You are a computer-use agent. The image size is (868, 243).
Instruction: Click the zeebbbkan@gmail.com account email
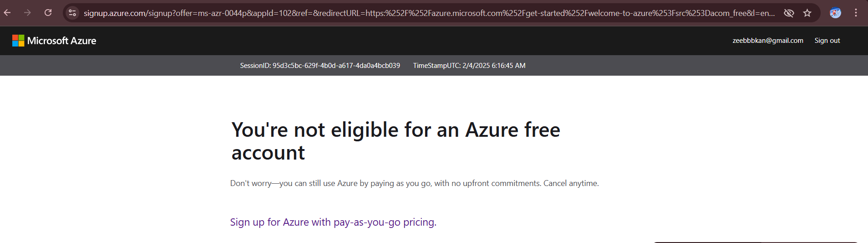pos(767,41)
